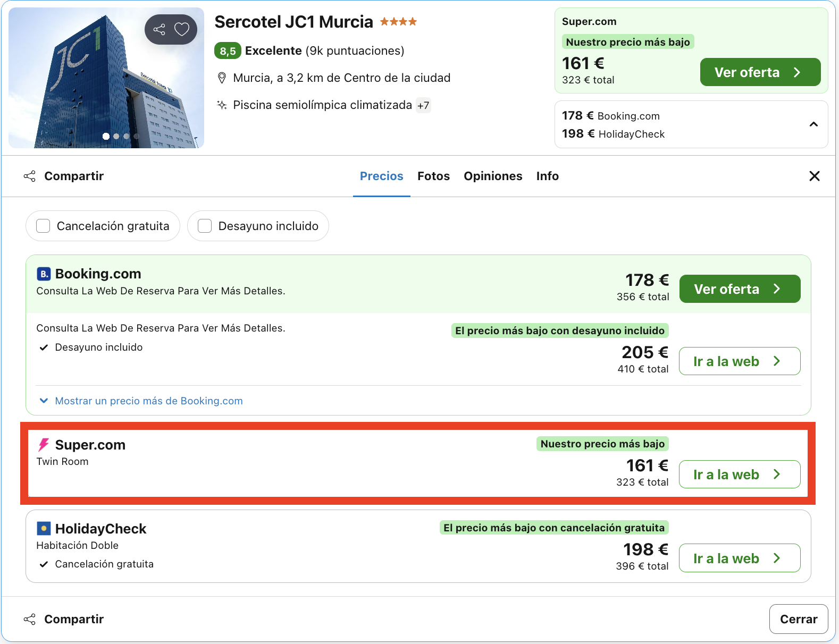Click the hotel's four-star rating icons
The height and width of the screenshot is (644, 839).
point(398,22)
